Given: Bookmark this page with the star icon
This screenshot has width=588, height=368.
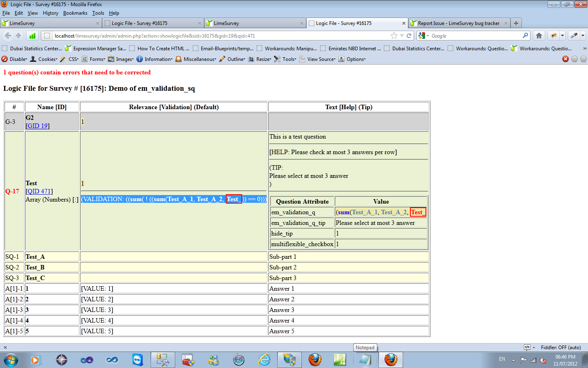Looking at the screenshot, I should [x=394, y=36].
